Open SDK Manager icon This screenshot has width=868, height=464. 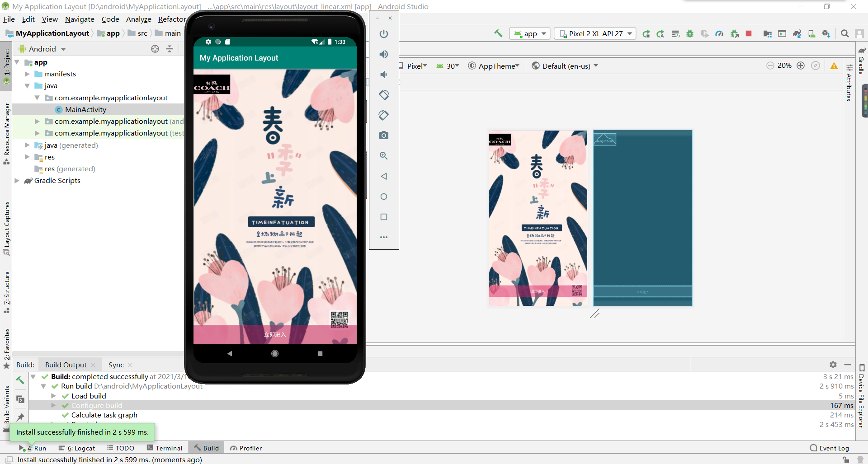click(x=826, y=33)
